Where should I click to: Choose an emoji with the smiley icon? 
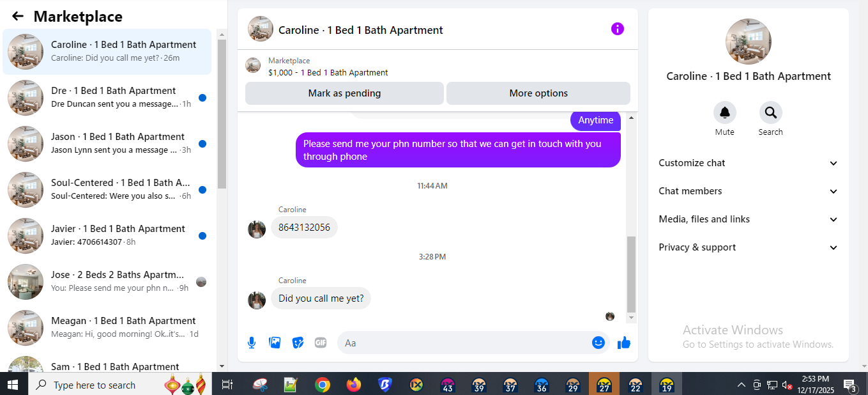tap(598, 343)
